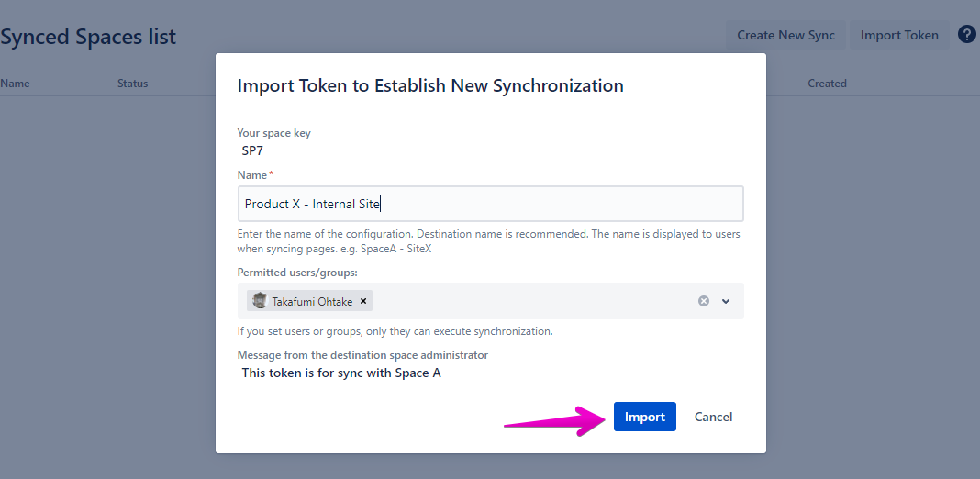Cancel the import token dialog

(713, 417)
